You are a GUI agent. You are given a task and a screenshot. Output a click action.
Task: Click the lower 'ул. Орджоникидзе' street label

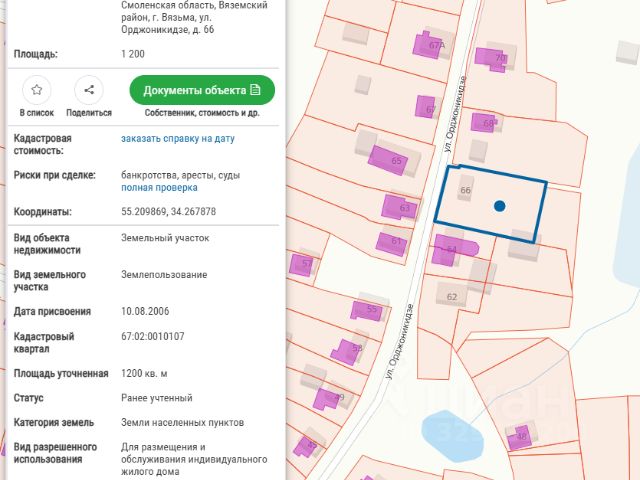[x=400, y=342]
